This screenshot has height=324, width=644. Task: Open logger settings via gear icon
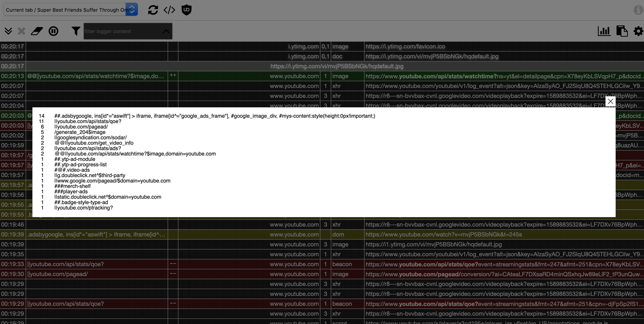[638, 31]
